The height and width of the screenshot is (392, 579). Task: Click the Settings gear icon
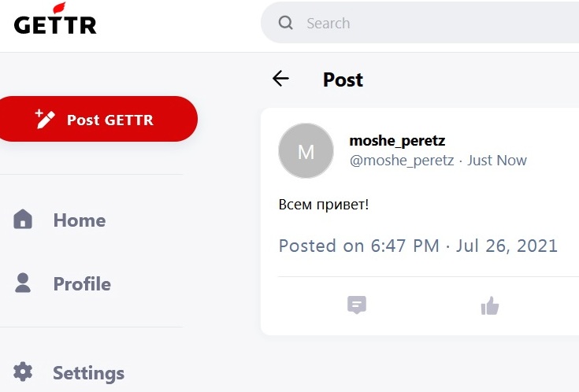coord(23,372)
